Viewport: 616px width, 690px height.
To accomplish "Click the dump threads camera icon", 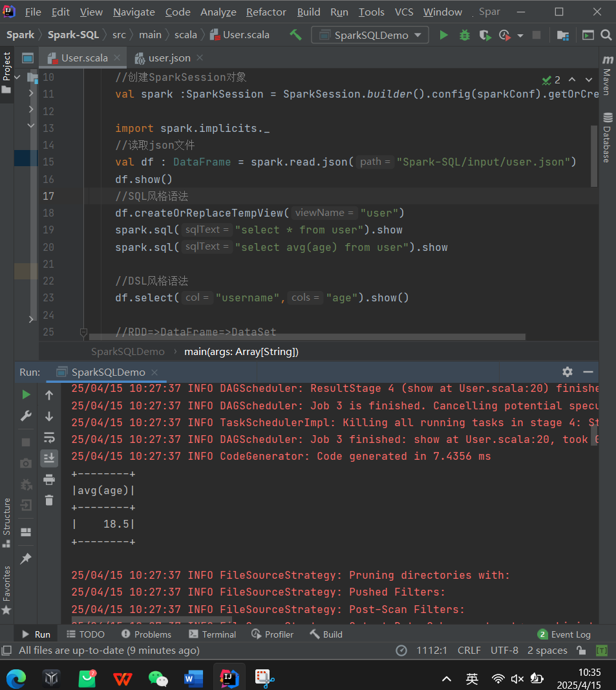I will tap(26, 463).
